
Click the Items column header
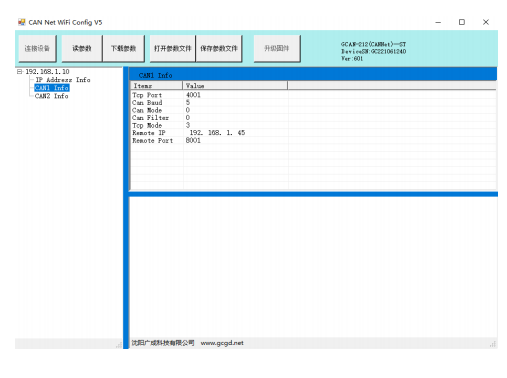coord(156,86)
